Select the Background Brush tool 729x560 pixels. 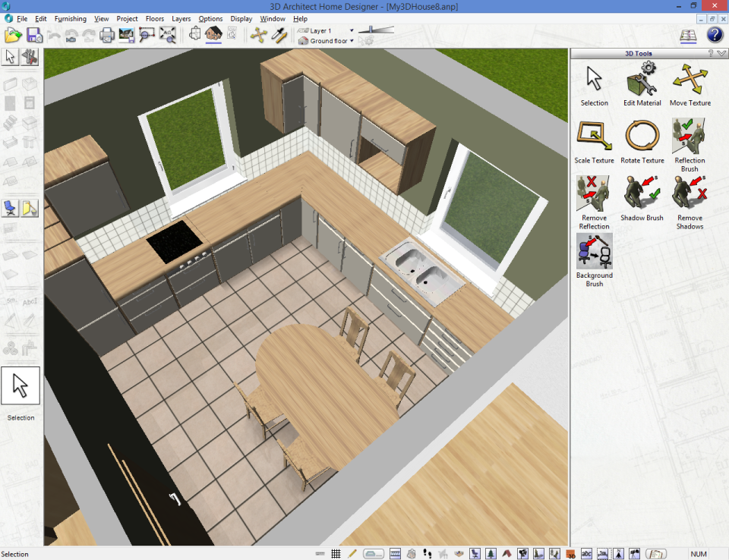pos(594,260)
